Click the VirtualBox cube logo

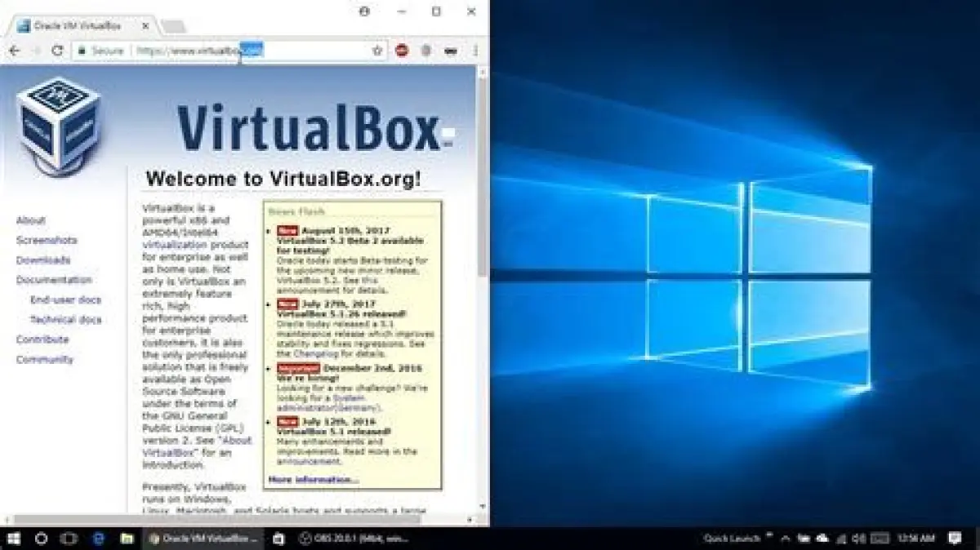(x=59, y=123)
